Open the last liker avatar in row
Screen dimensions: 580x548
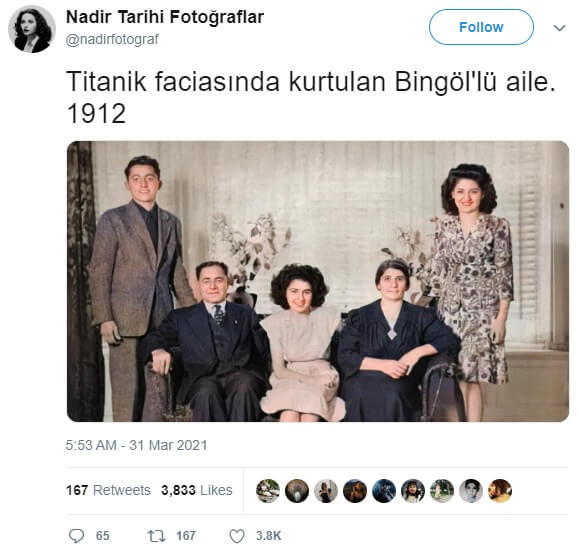[500, 491]
